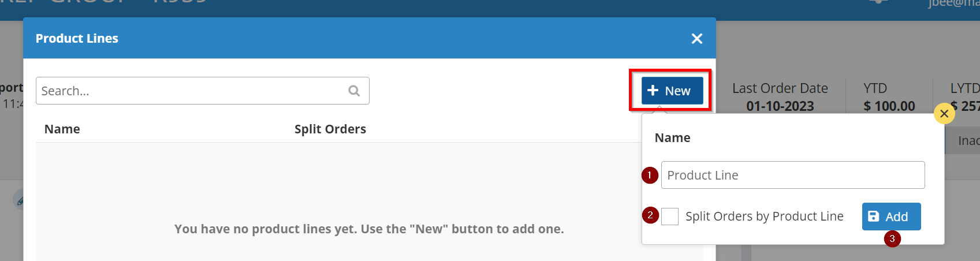Sort by the Split Orders column header
The image size is (980, 261).
point(330,129)
